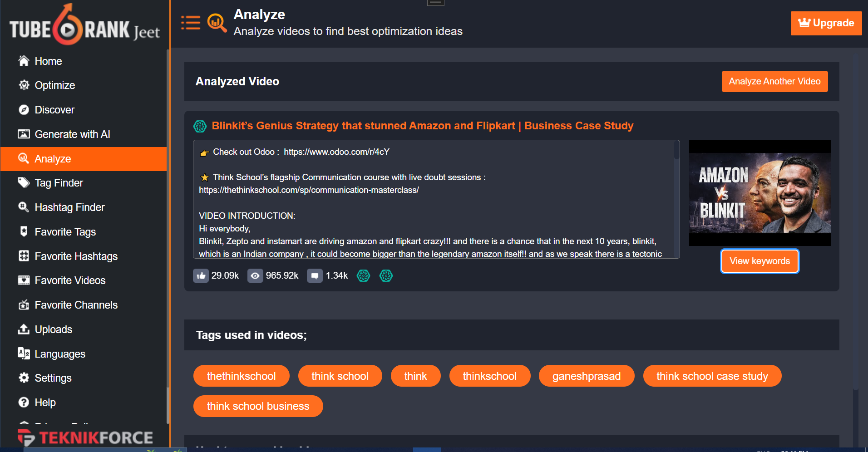
Task: Click the Favorite Channels TV icon
Action: pos(24,305)
